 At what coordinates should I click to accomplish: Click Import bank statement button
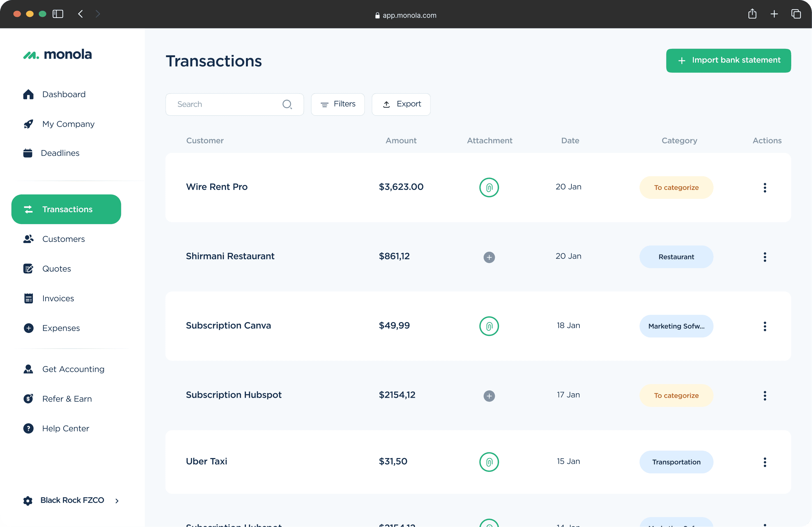pos(728,60)
